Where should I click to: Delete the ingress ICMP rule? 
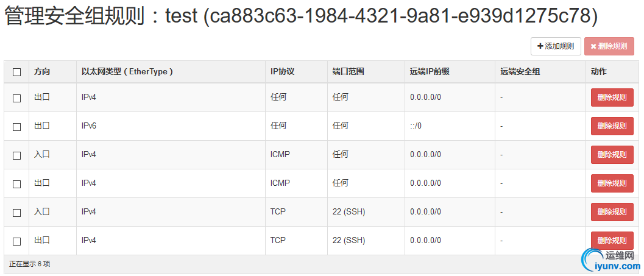click(x=612, y=155)
